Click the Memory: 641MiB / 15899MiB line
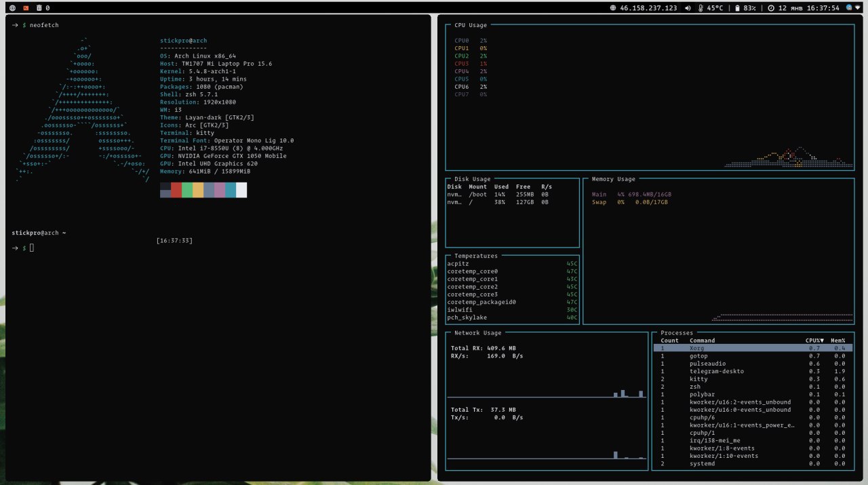 205,172
